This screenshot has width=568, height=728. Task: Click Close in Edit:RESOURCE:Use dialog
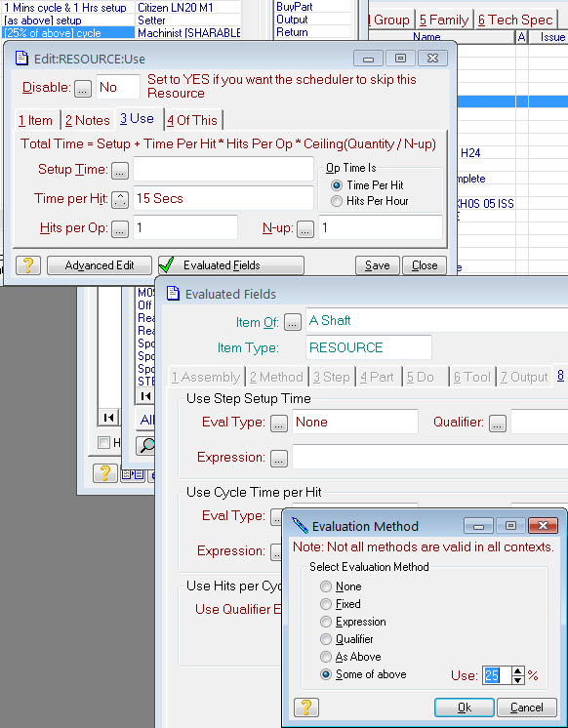click(425, 265)
